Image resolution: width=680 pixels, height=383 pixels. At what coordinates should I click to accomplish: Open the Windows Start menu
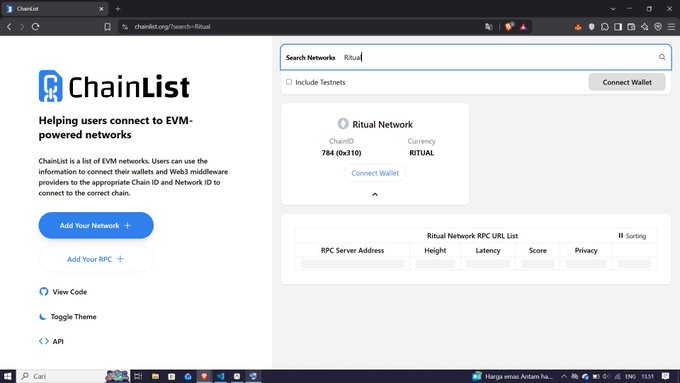(x=8, y=376)
